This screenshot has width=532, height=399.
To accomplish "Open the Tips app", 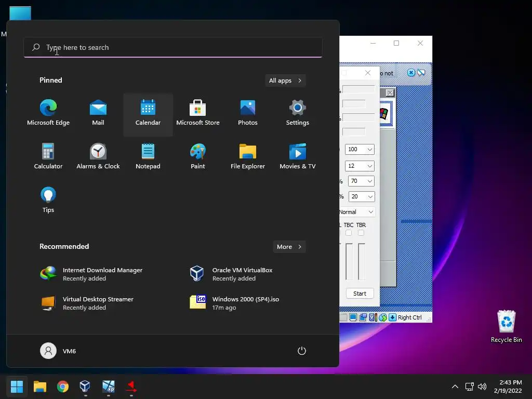I will pos(48,201).
